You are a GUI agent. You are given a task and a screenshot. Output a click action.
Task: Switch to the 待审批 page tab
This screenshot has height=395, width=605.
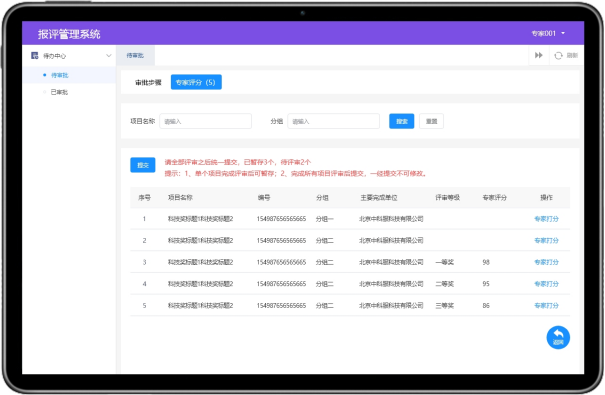click(x=135, y=56)
